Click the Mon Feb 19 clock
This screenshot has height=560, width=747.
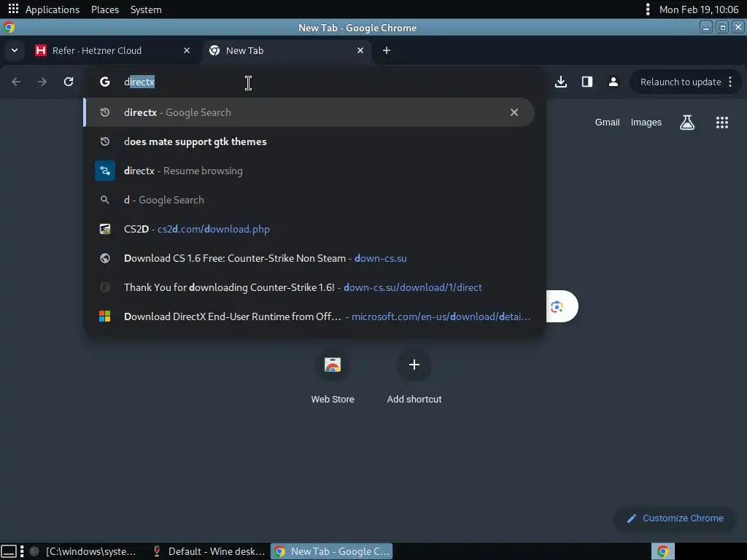698,9
